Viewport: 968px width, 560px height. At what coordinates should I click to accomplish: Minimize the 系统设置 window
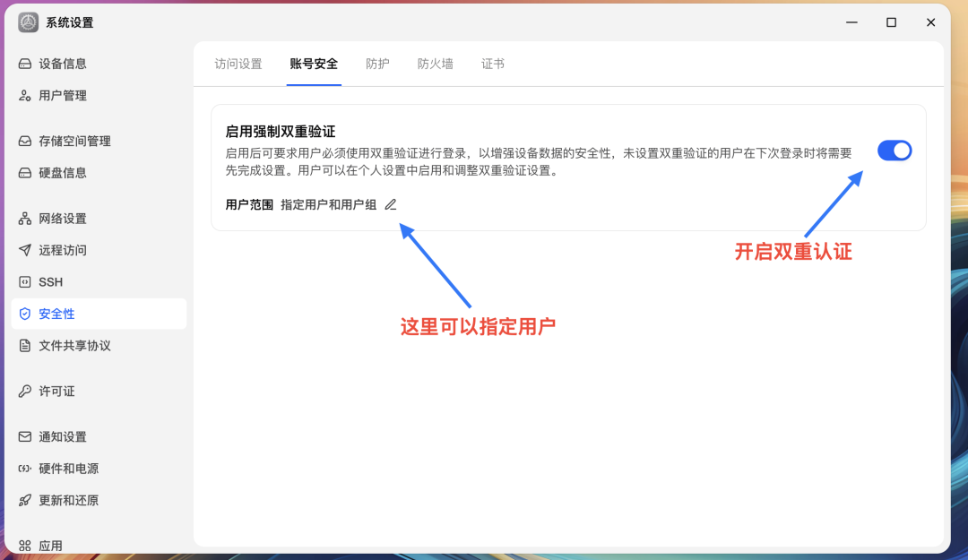pyautogui.click(x=852, y=22)
